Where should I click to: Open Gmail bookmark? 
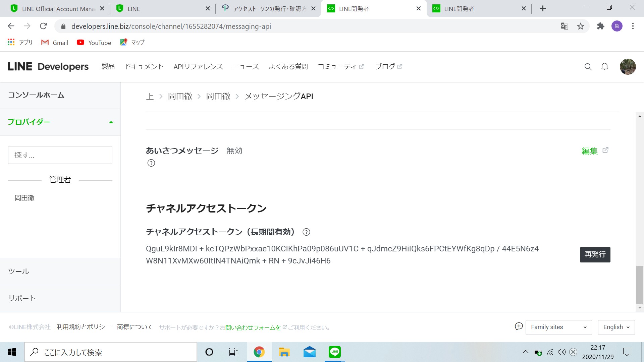[55, 43]
